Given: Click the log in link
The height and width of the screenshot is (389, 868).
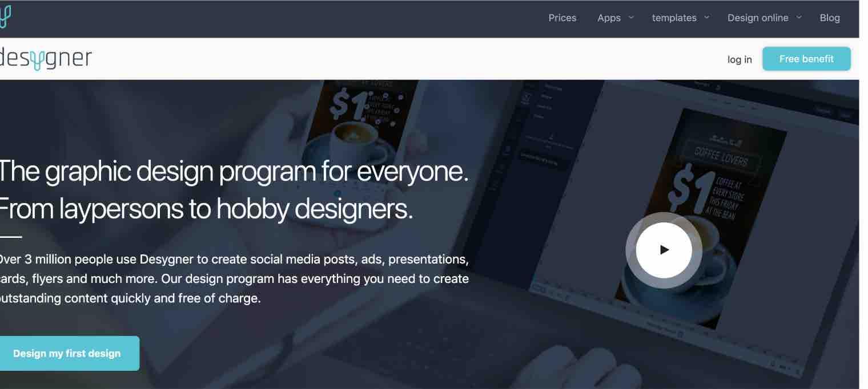Looking at the screenshot, I should [740, 59].
